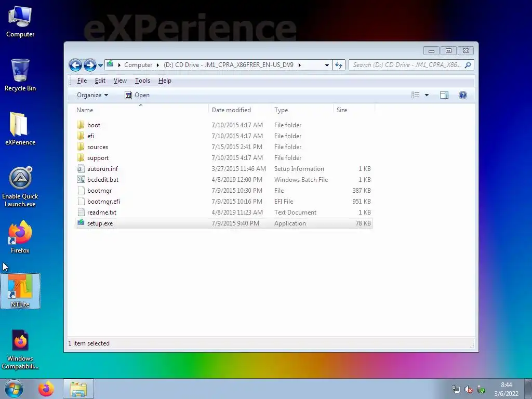Click the CD drive icon in address bar
Viewport: 532px width, 399px height.
[110, 64]
